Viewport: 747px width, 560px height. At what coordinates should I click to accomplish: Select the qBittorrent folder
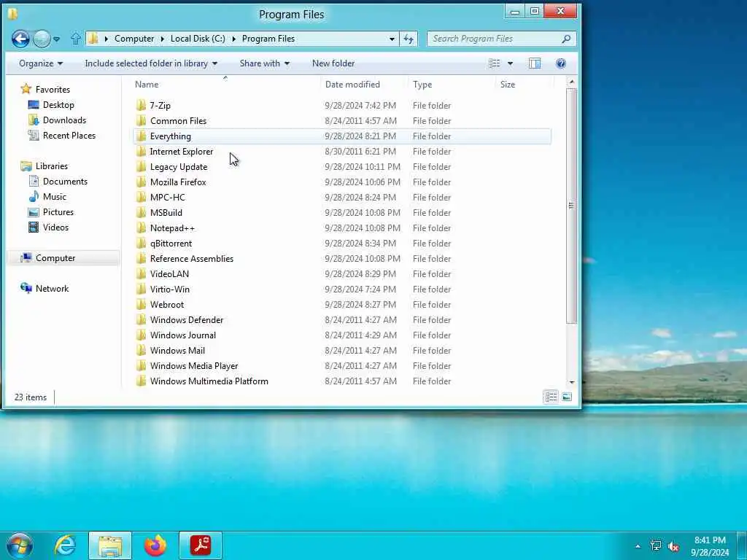[171, 244]
